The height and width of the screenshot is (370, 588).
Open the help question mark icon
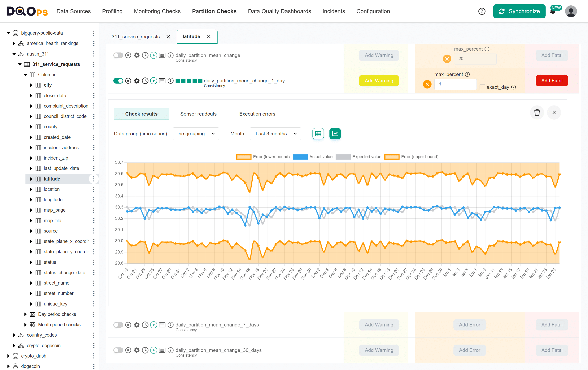482,11
